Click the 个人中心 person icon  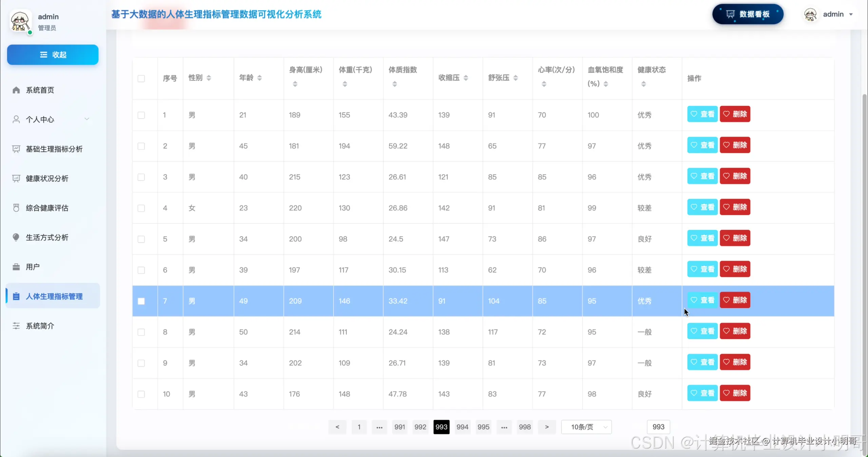(16, 119)
